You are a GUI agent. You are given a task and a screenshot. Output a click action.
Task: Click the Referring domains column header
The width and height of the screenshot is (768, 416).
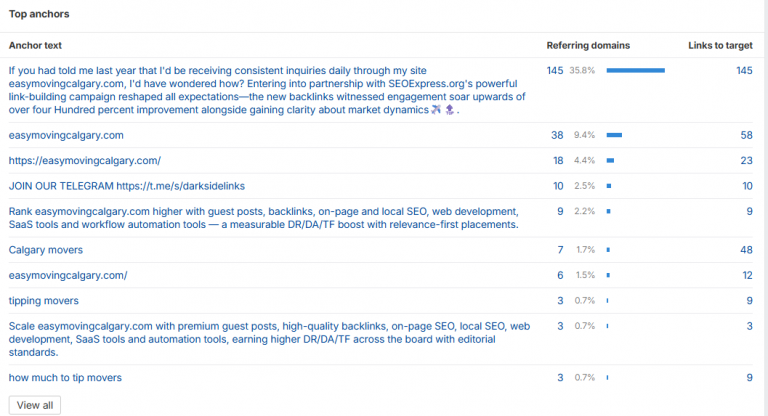click(x=588, y=46)
